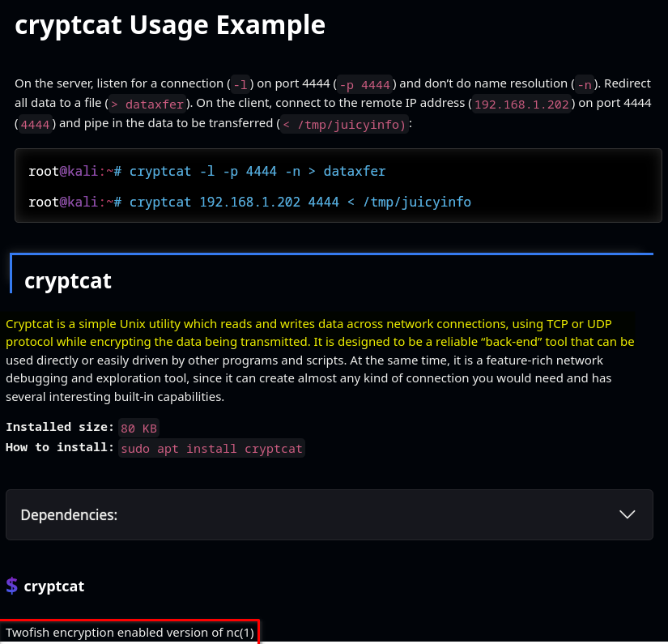Click the purple dollar sign icon
This screenshot has width=668, height=644.
(x=12, y=585)
